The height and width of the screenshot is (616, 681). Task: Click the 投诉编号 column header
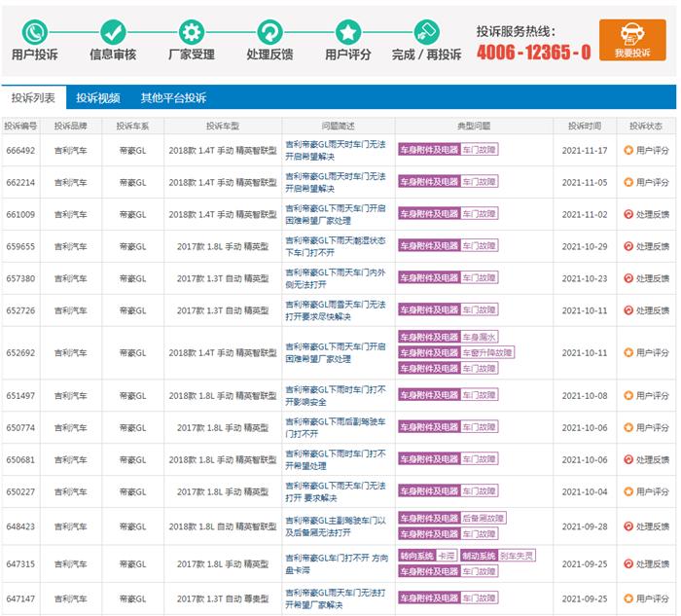20,126
